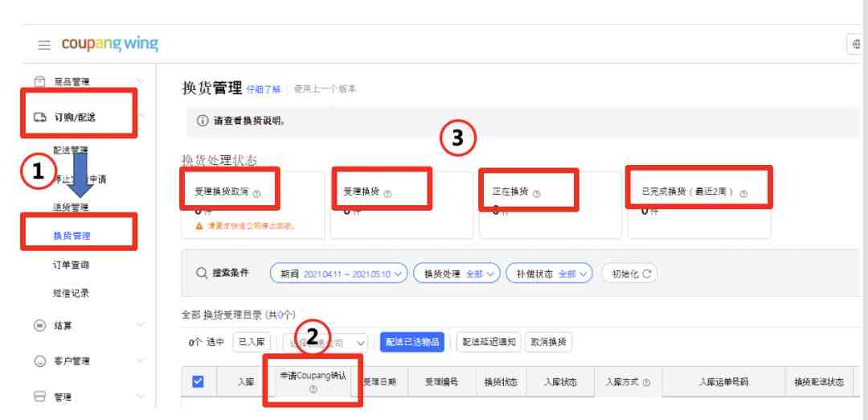Select 换货管理 in the sidebar
The height and width of the screenshot is (420, 868).
[x=72, y=236]
